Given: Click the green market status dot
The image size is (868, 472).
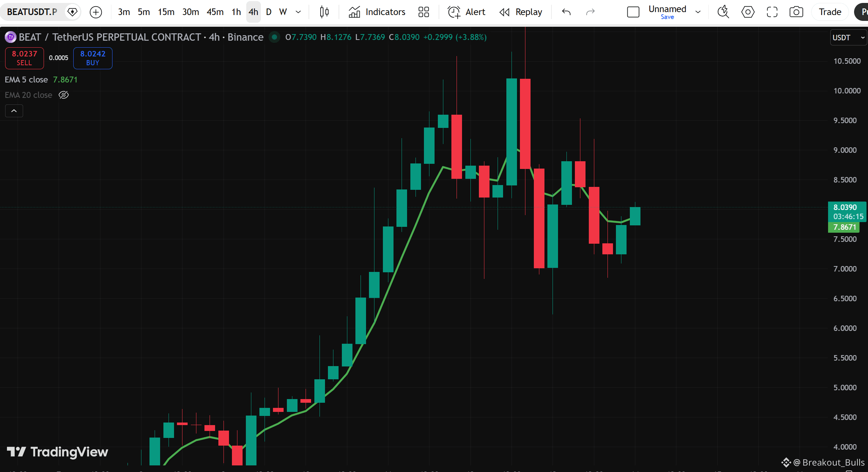Looking at the screenshot, I should pyautogui.click(x=274, y=37).
